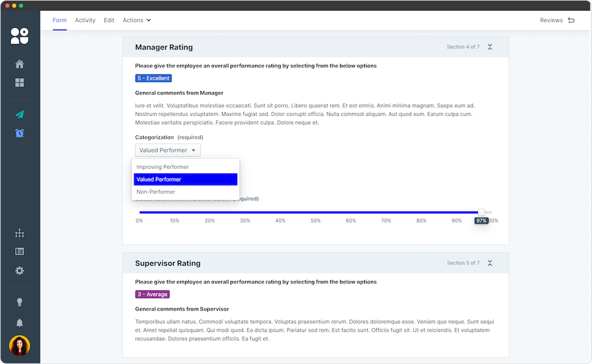Open notifications bell icon

coord(20,323)
